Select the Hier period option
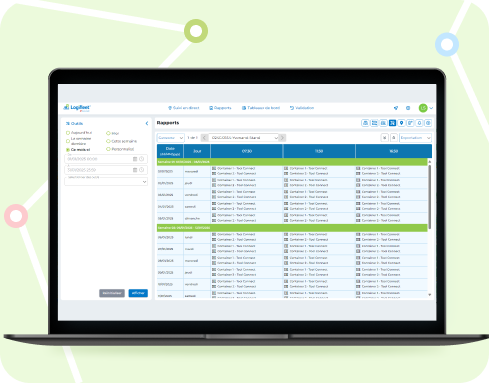 113,133
